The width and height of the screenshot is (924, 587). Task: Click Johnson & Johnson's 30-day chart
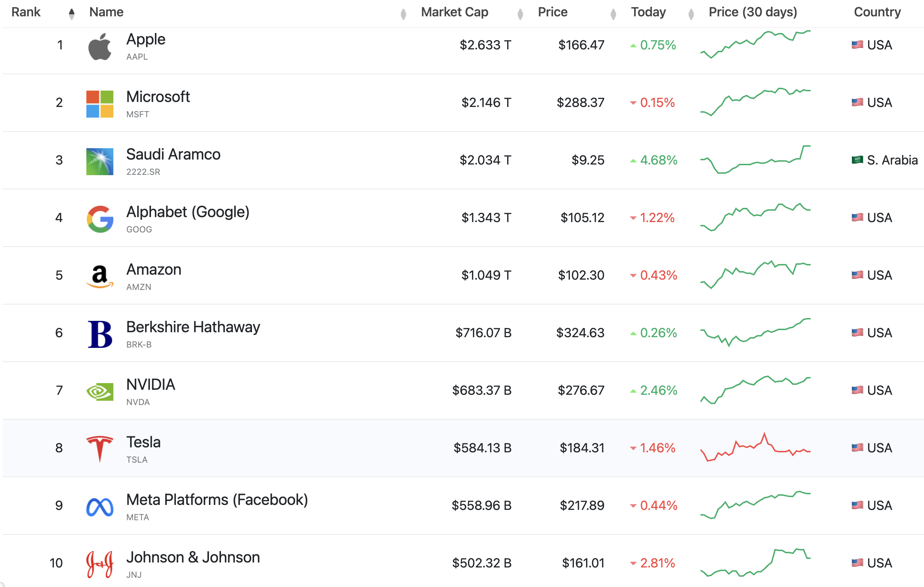[x=755, y=562]
